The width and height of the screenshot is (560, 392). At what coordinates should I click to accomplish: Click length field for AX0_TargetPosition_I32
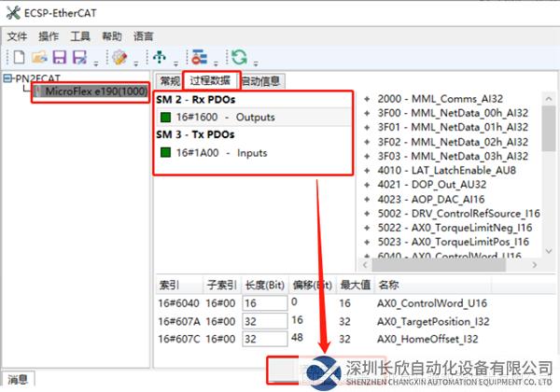tap(261, 320)
